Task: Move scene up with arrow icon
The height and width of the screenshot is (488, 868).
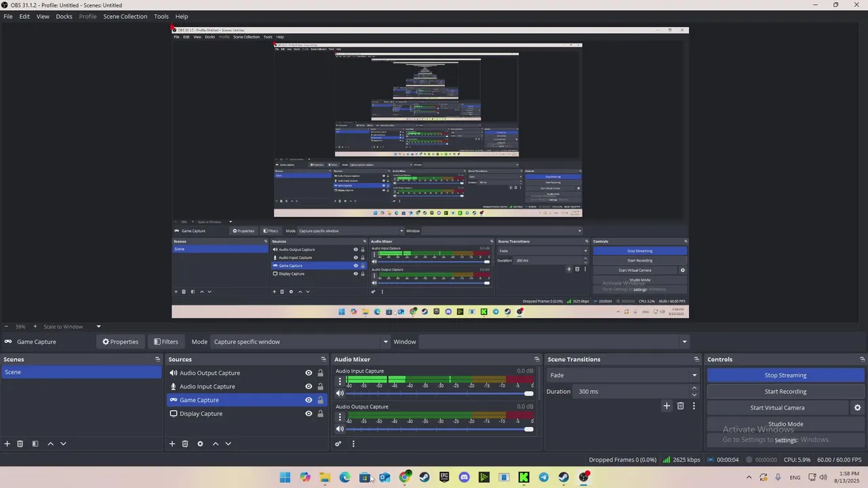Action: (x=50, y=444)
